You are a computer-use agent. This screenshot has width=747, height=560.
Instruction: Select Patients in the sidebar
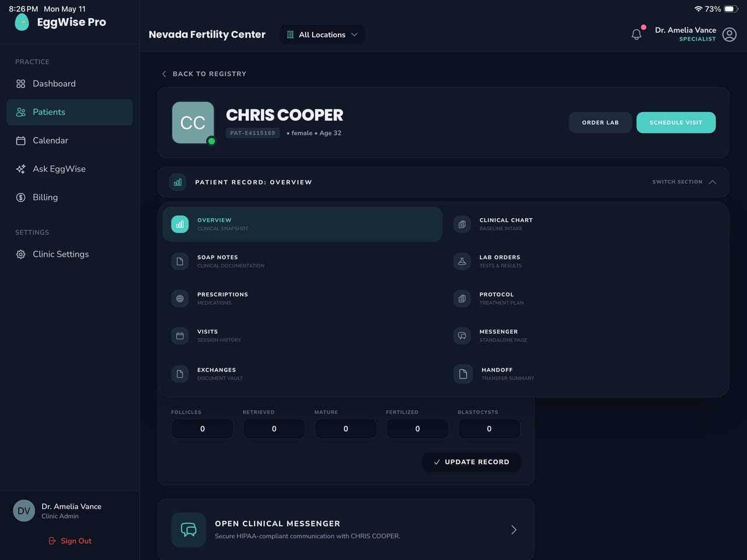(x=69, y=112)
